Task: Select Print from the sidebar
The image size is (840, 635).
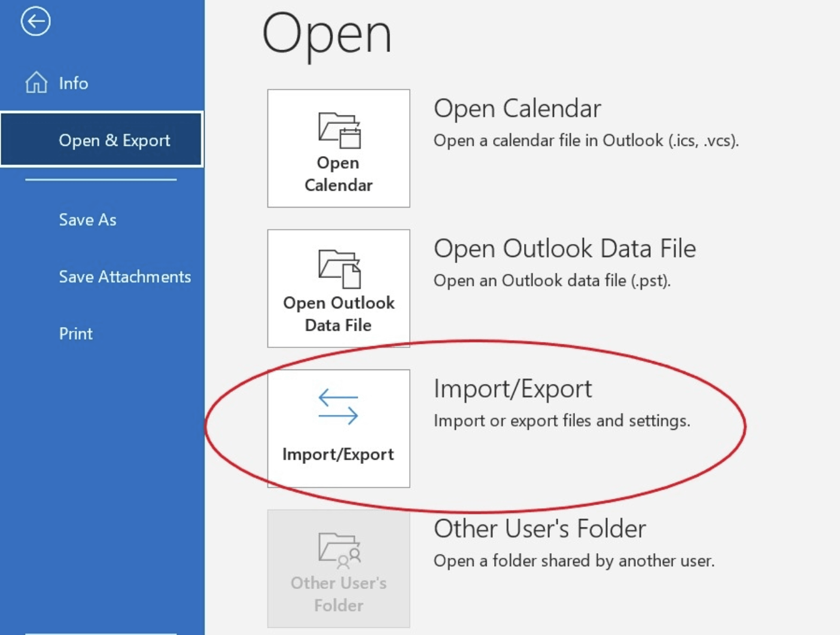Action: pyautogui.click(x=75, y=333)
